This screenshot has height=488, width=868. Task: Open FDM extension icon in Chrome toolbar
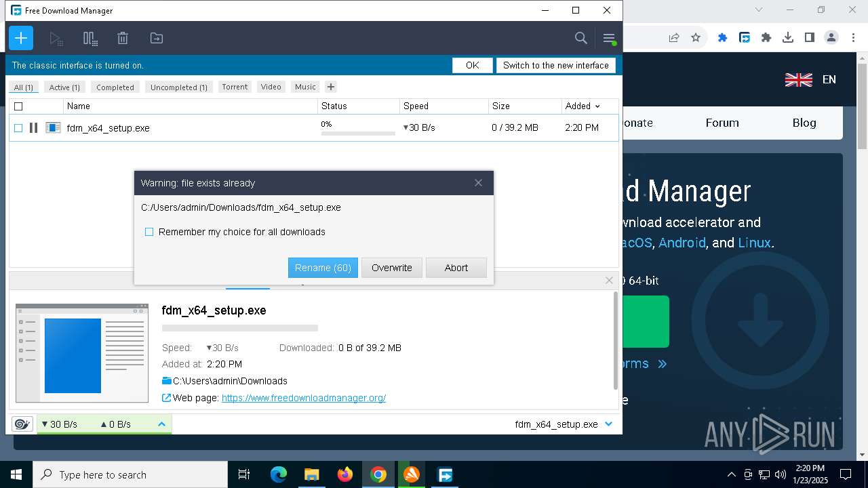(x=745, y=38)
